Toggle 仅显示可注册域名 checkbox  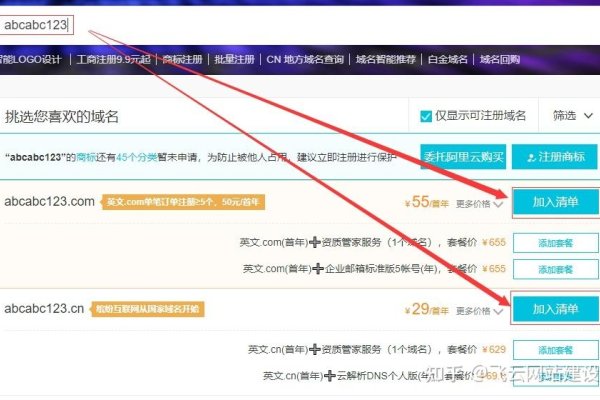pos(426,116)
